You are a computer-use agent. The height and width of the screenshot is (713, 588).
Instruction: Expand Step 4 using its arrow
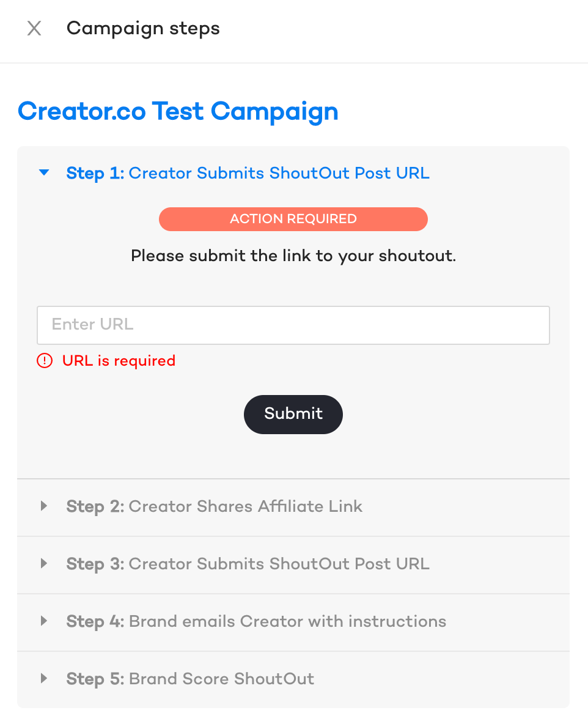pyautogui.click(x=43, y=621)
